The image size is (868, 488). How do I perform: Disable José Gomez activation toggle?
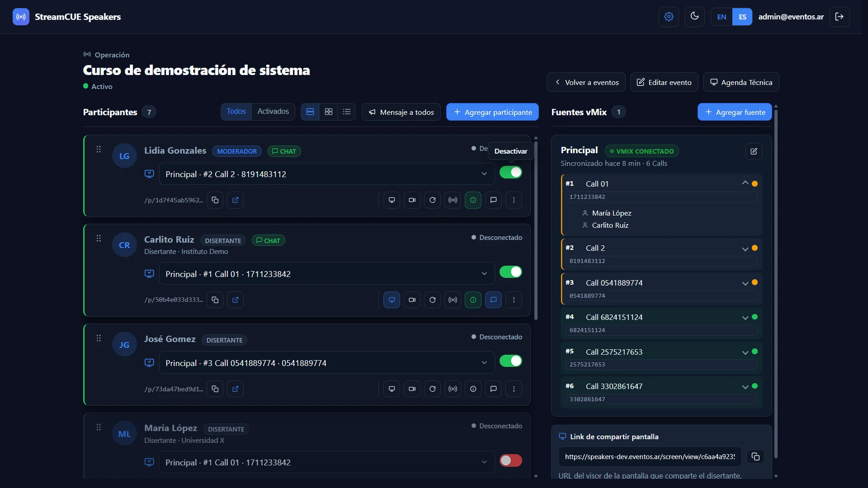(x=511, y=361)
